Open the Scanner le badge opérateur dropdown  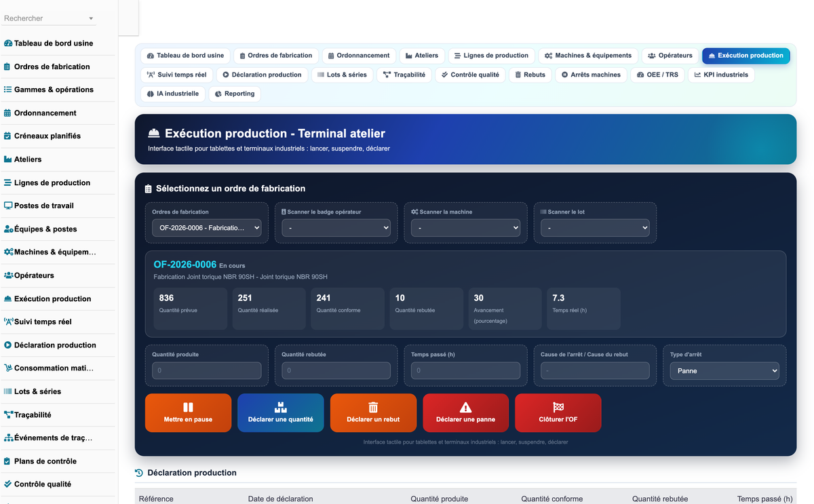tap(336, 228)
